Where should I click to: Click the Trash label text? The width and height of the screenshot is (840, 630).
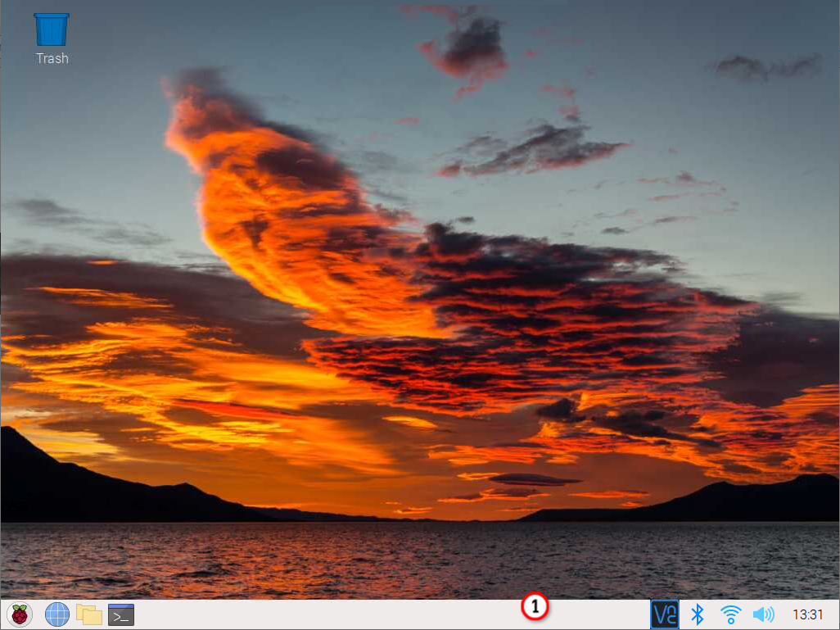pyautogui.click(x=52, y=58)
